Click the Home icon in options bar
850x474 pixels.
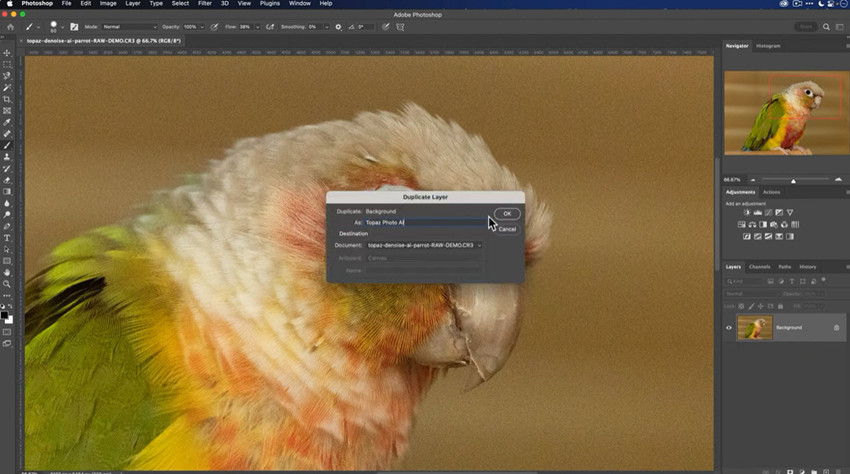[10, 27]
